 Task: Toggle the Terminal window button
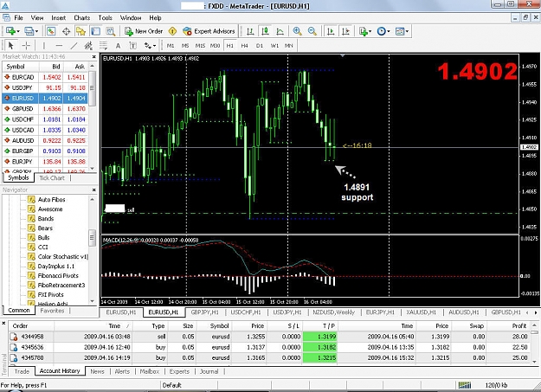coord(95,31)
